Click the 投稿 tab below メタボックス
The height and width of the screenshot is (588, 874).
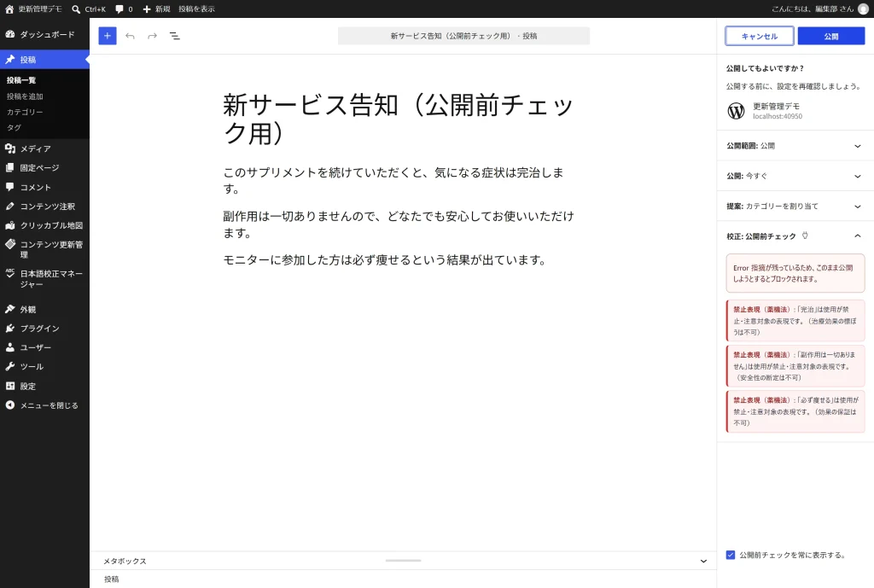coord(112,579)
